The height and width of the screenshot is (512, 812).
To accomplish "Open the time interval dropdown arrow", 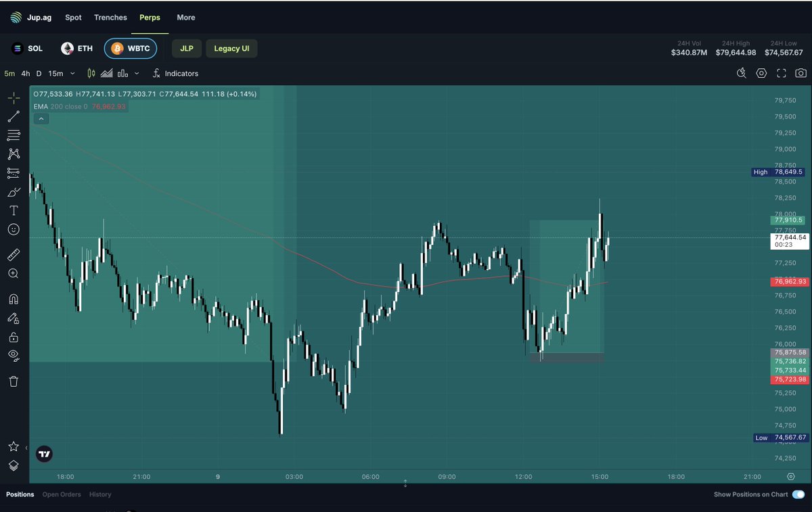I will [x=72, y=73].
